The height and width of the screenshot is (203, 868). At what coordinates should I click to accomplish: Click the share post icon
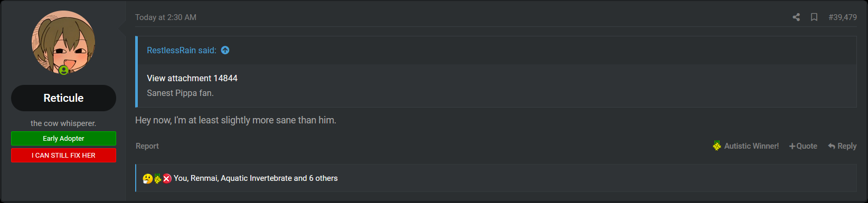click(x=796, y=17)
